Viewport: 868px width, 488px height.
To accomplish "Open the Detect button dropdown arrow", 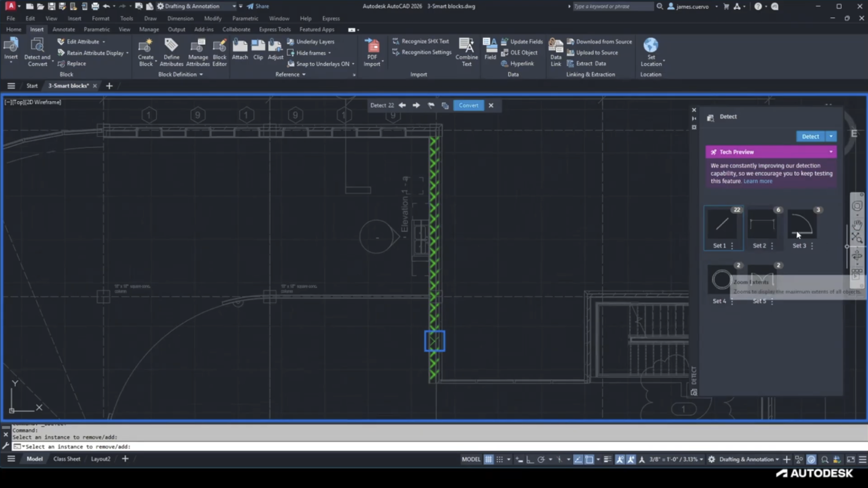I will click(831, 137).
